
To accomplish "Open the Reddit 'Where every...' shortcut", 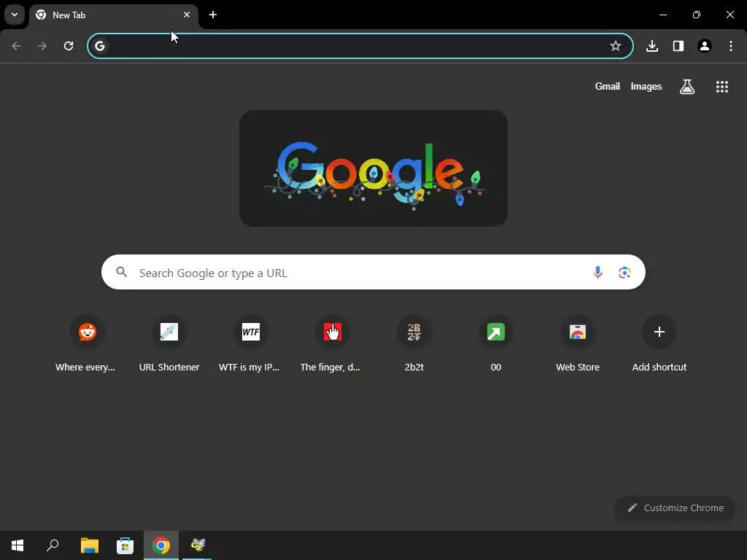I will pyautogui.click(x=88, y=344).
